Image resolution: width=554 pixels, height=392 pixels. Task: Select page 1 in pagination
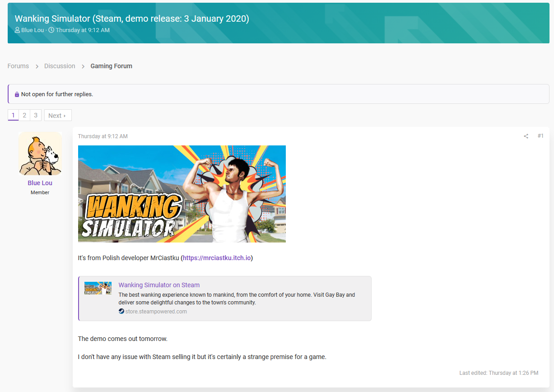click(x=13, y=115)
